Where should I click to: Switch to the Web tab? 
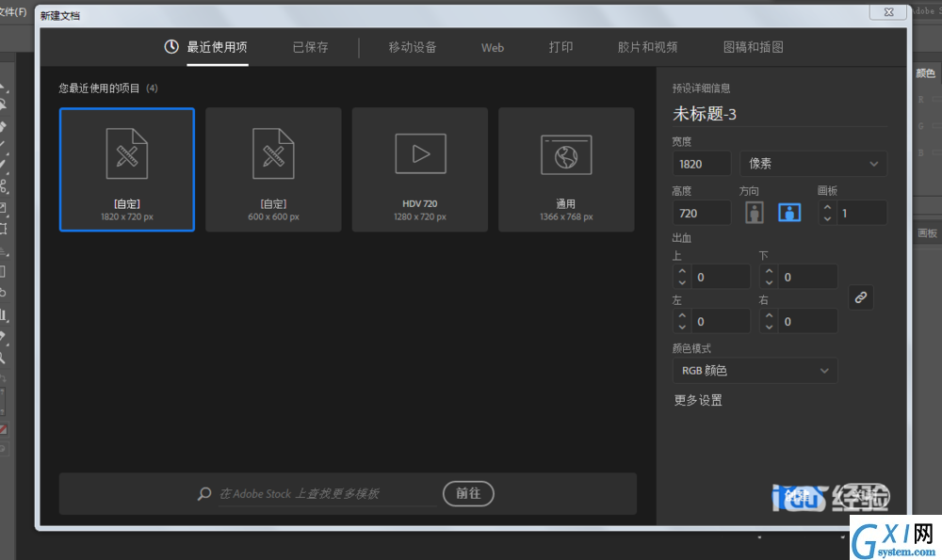click(x=492, y=47)
